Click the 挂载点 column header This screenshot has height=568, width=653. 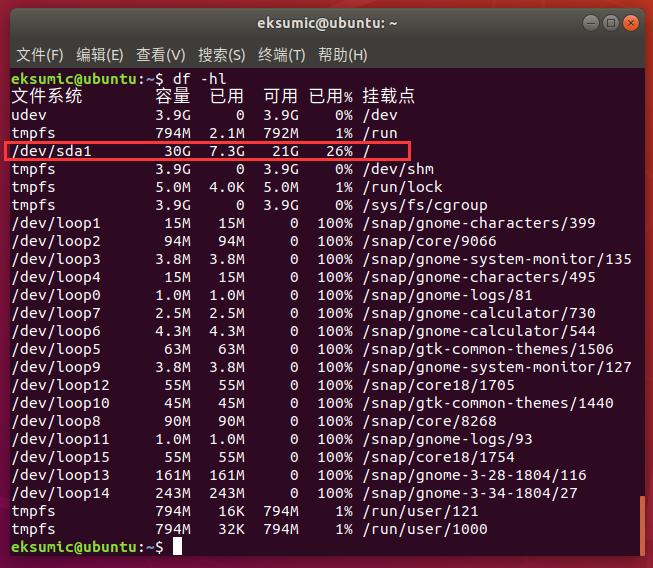[x=388, y=97]
